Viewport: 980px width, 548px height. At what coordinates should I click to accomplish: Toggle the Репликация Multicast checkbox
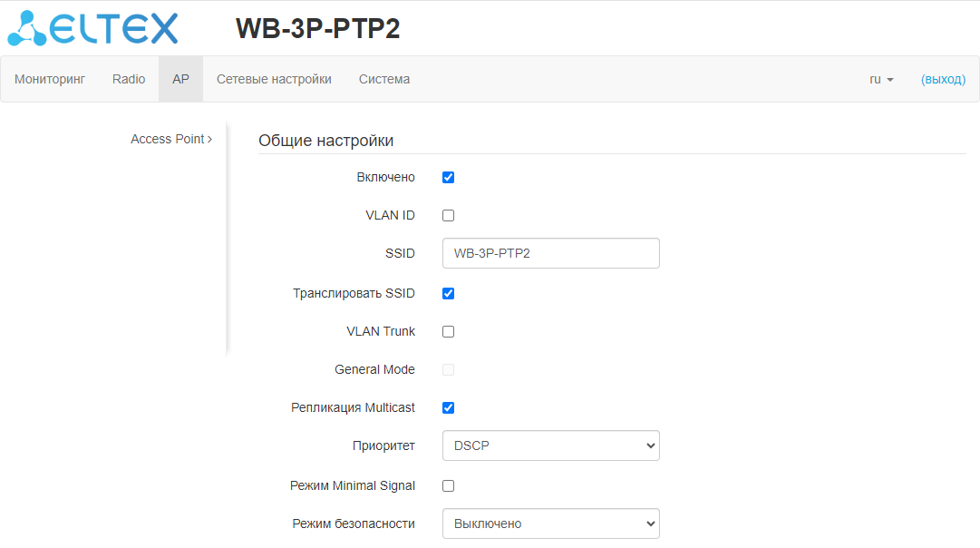pos(448,408)
